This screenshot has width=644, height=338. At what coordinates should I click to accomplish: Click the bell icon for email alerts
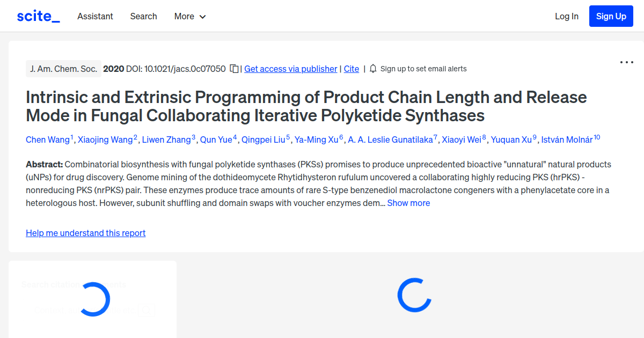(372, 69)
